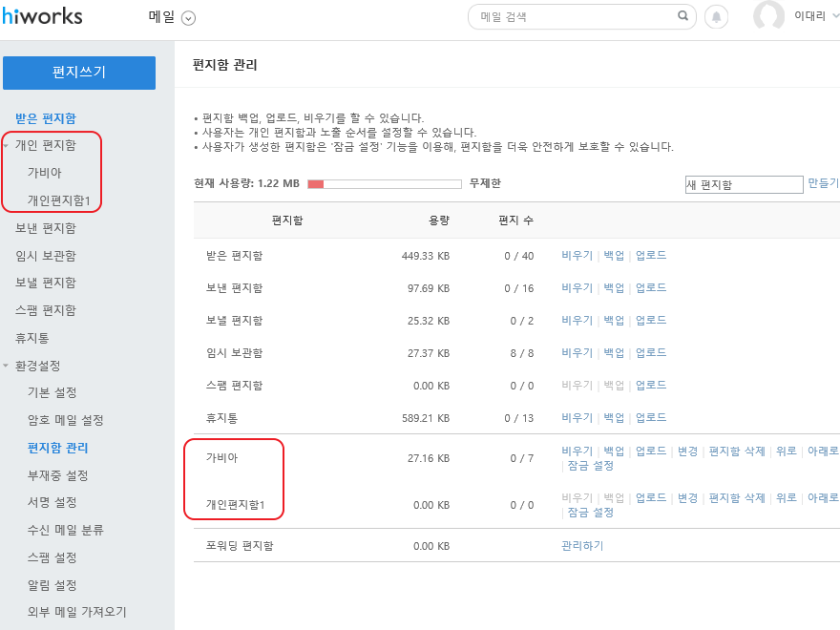Click 업로드 for 받은 편지함 row

[x=651, y=256]
